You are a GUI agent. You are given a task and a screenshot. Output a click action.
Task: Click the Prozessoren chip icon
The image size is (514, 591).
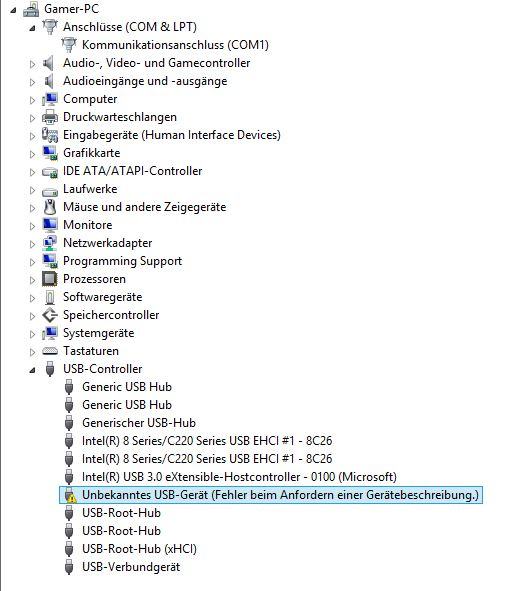50,279
